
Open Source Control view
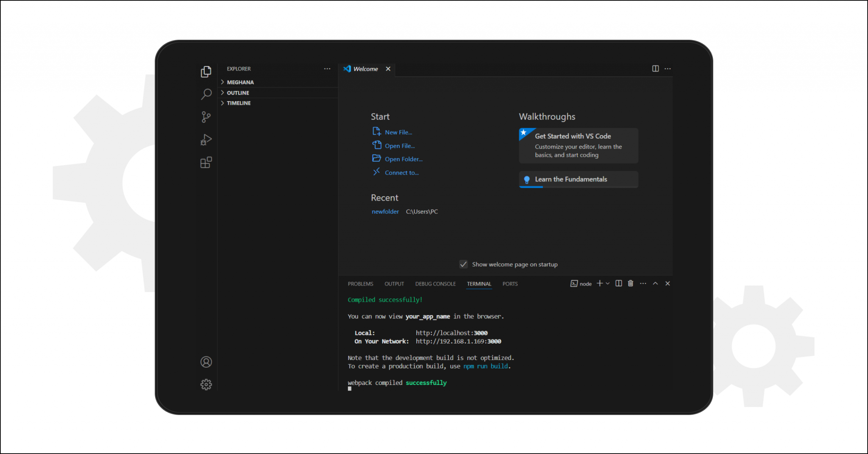pos(206,117)
